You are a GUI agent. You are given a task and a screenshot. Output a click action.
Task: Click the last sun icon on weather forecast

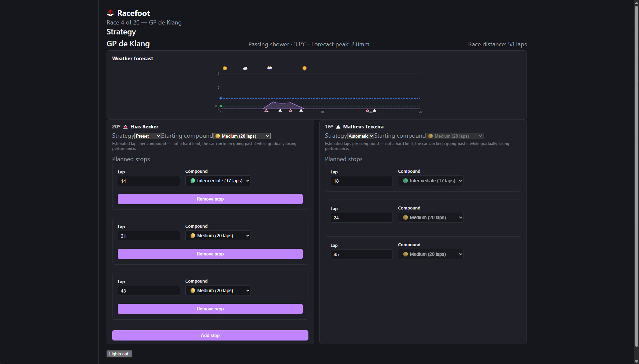304,68
